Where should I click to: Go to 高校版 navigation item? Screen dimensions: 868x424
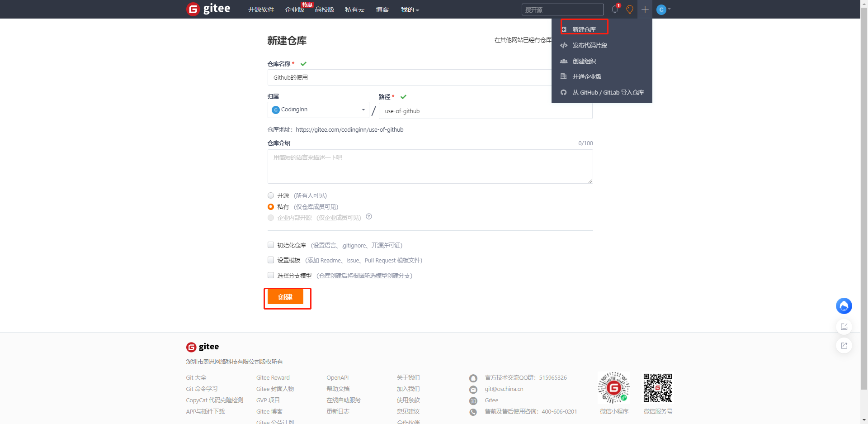click(325, 10)
